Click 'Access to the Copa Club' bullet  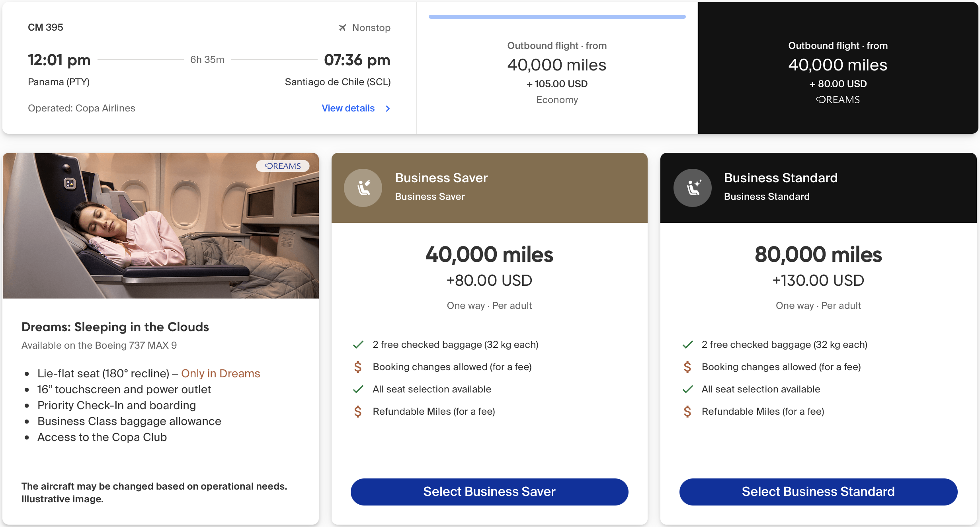click(102, 437)
